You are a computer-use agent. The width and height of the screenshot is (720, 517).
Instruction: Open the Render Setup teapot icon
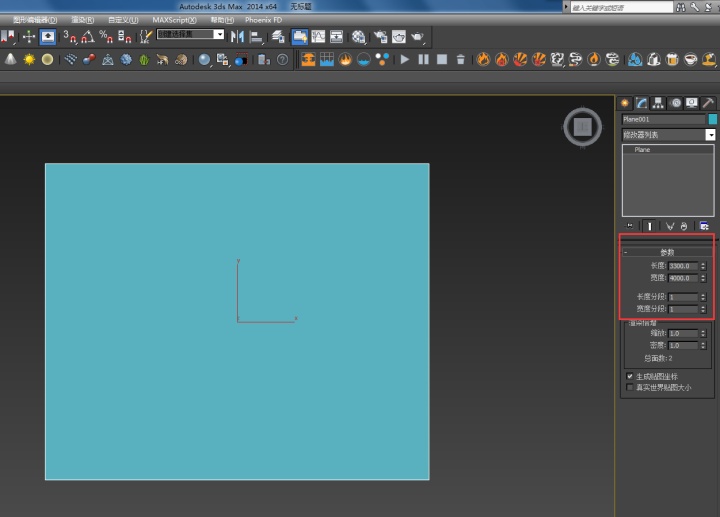[x=381, y=36]
